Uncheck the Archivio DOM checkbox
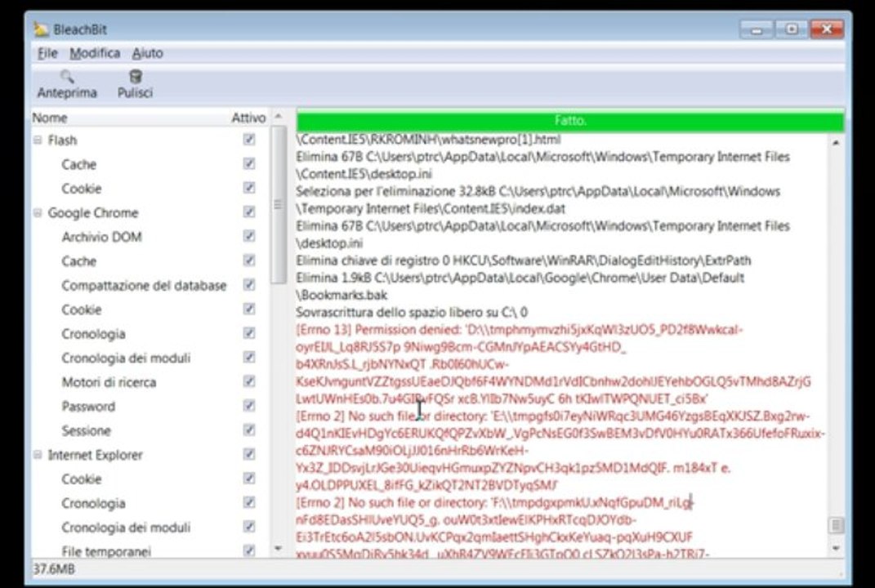Image resolution: width=875 pixels, height=588 pixels. 249,236
